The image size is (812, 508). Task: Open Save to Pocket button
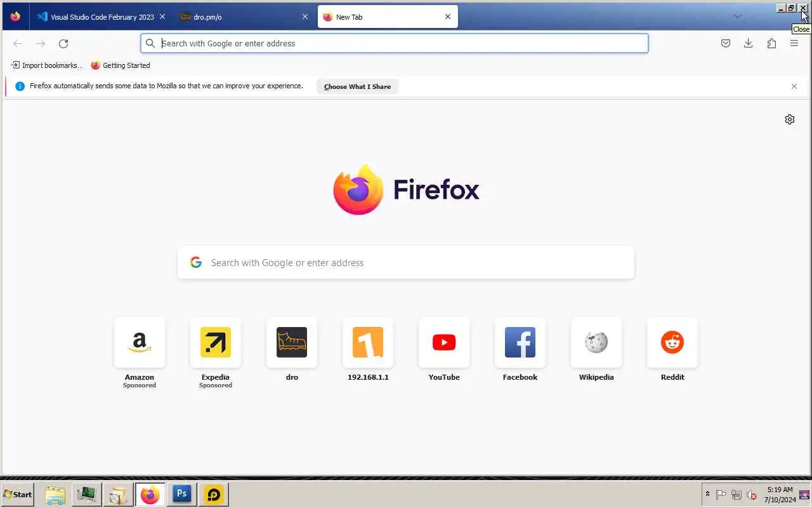click(x=726, y=43)
